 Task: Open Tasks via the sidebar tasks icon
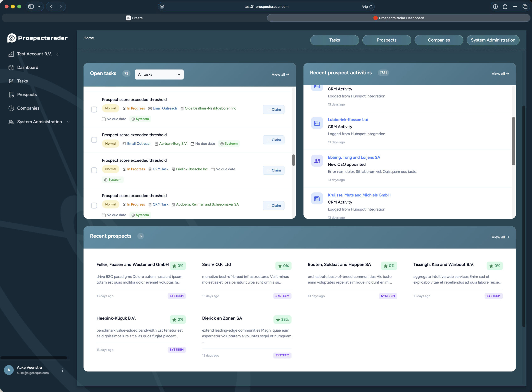click(x=12, y=81)
